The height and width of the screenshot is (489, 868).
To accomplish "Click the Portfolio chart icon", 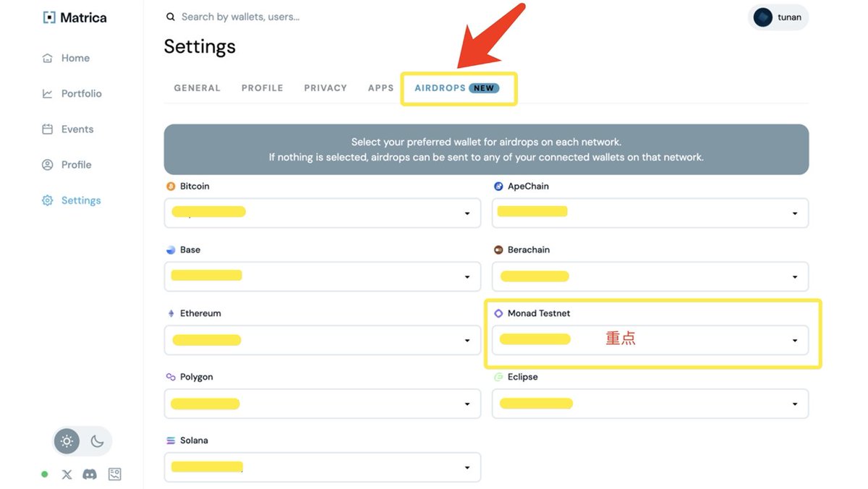I will click(48, 93).
